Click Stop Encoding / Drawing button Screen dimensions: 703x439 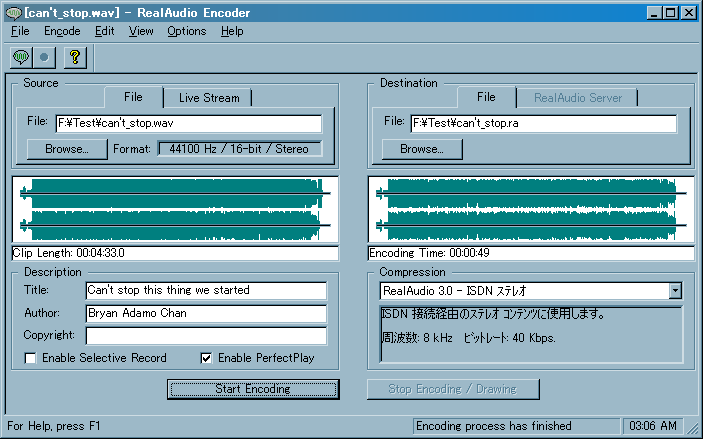click(x=453, y=389)
